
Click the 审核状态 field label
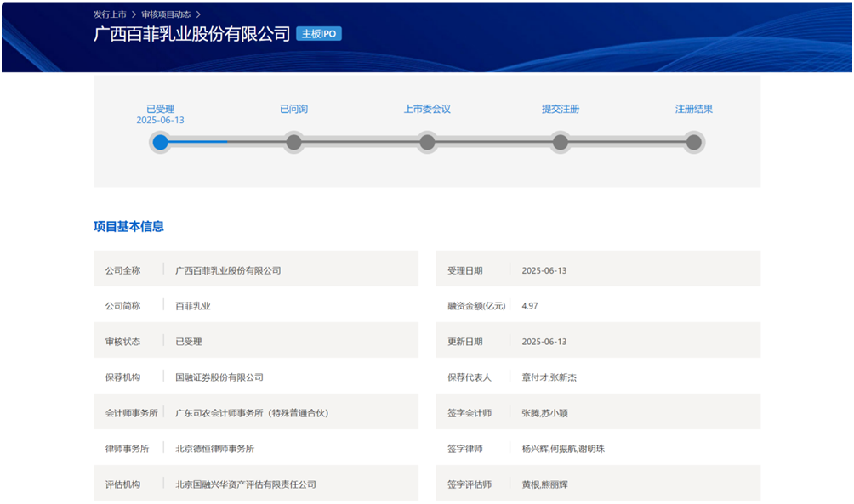click(x=122, y=342)
